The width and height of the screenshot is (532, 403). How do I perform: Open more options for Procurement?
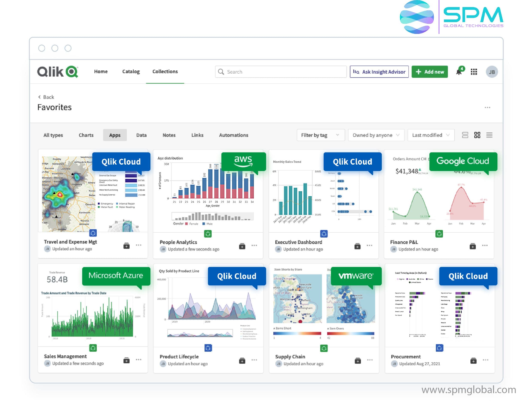[486, 360]
